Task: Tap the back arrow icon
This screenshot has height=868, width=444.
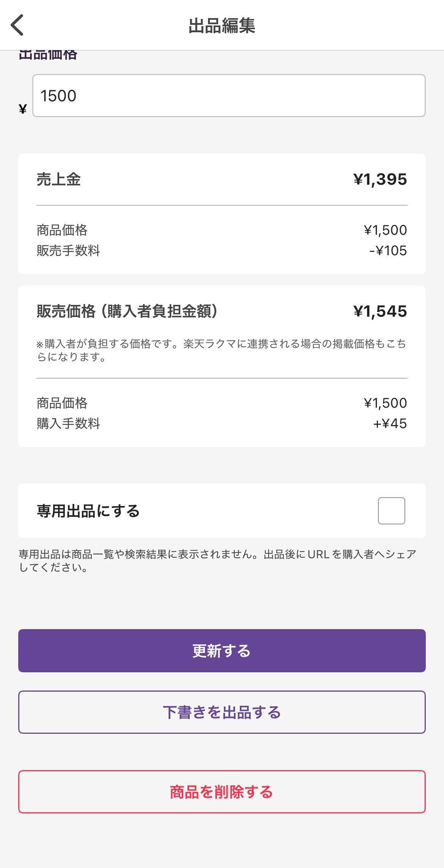Action: (x=17, y=25)
